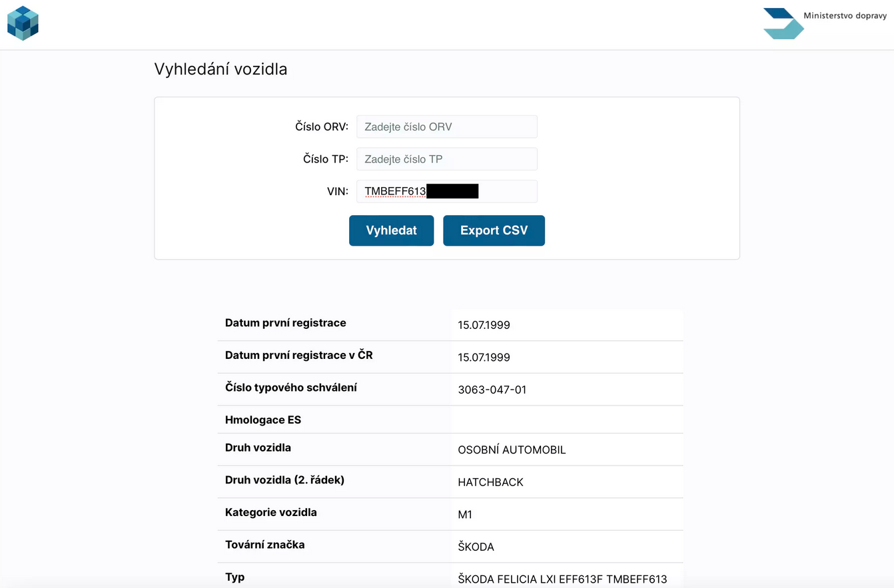The width and height of the screenshot is (894, 588).
Task: Click the HATCHBACK value
Action: pos(491,482)
